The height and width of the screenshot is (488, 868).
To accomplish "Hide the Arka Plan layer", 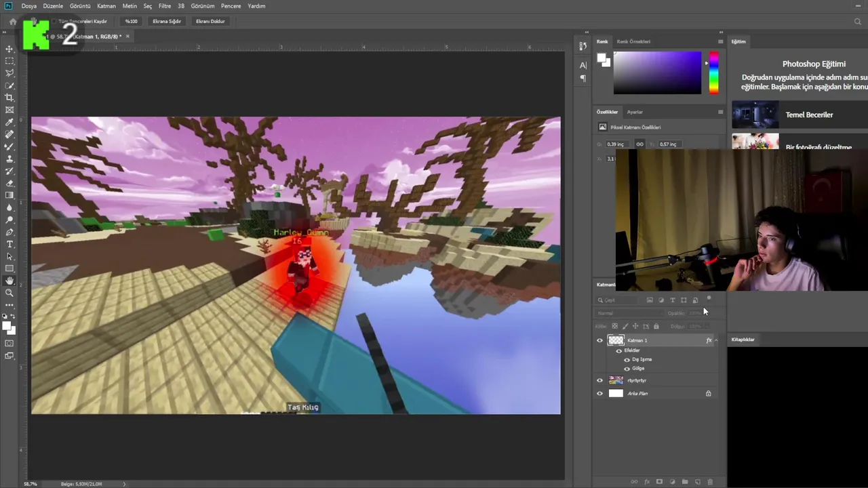I will pos(599,394).
